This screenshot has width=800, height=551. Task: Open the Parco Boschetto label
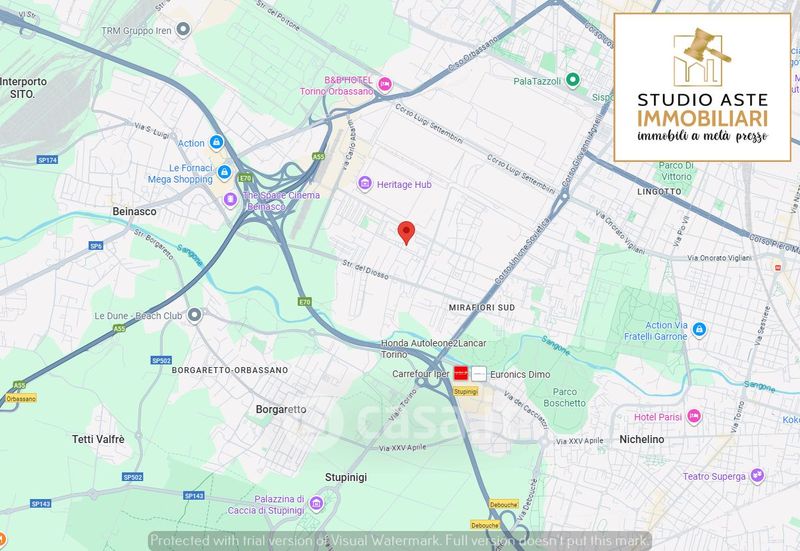click(565, 397)
